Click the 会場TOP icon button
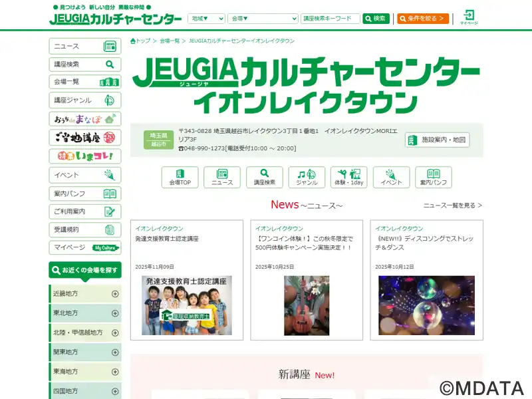Viewport: 532px width, 399px height. (x=180, y=177)
